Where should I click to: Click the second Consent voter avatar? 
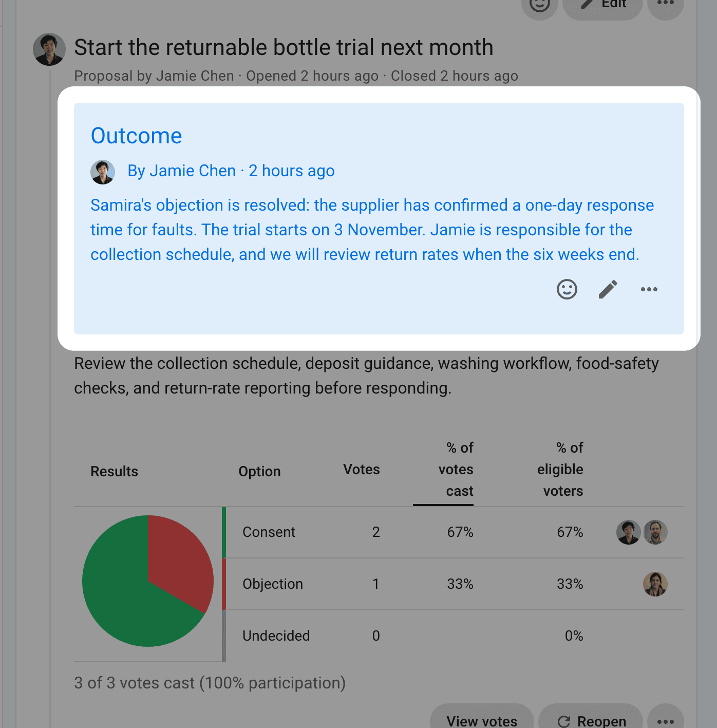tap(655, 532)
